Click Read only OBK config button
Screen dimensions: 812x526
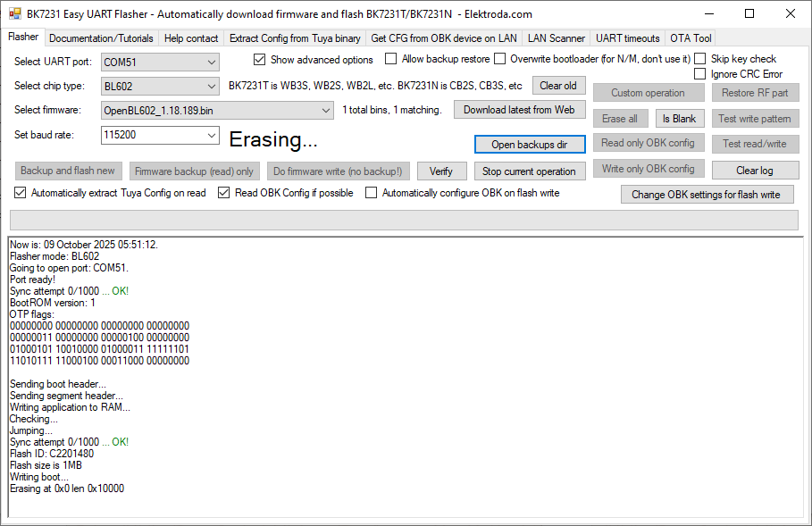pos(648,143)
